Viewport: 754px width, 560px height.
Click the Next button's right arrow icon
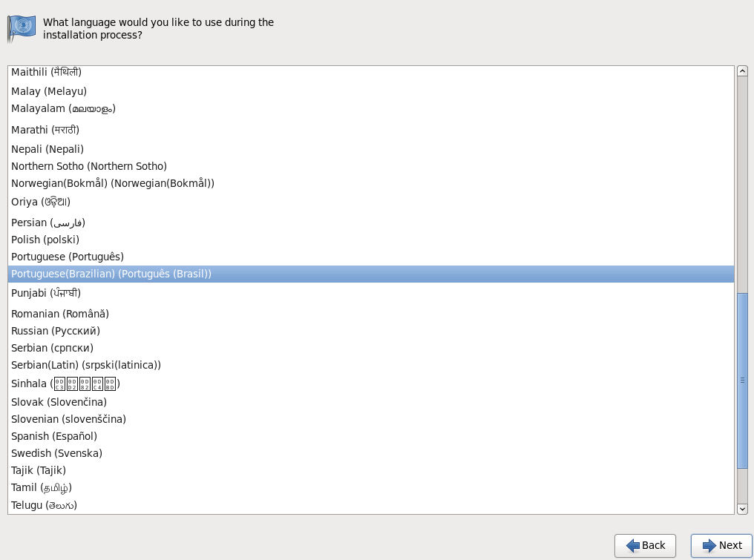[x=709, y=546]
